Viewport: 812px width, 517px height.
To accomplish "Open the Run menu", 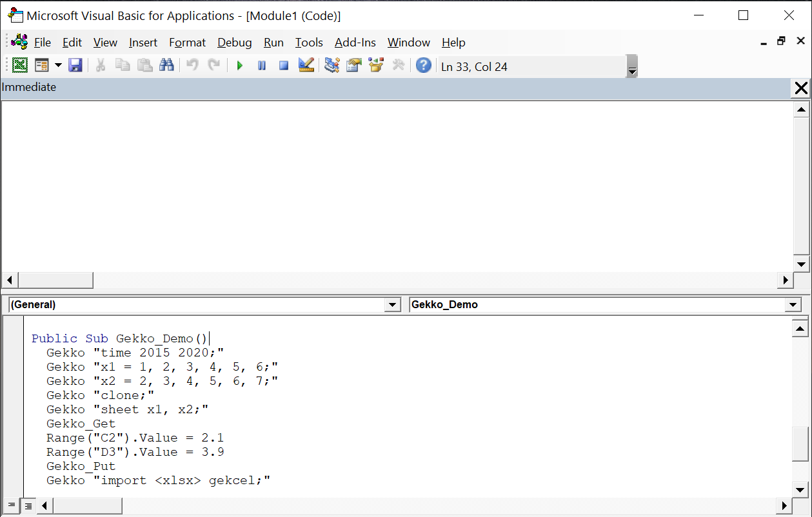I will pyautogui.click(x=273, y=43).
